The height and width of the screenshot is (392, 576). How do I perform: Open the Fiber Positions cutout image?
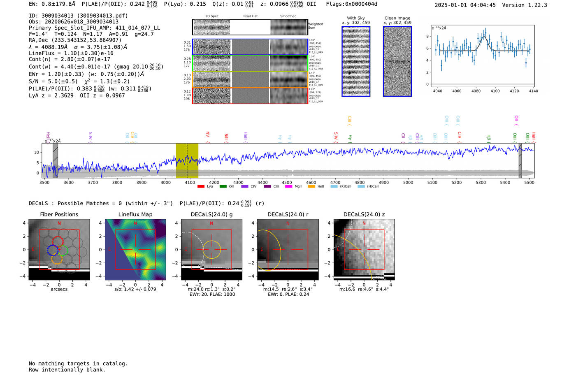pos(59,249)
